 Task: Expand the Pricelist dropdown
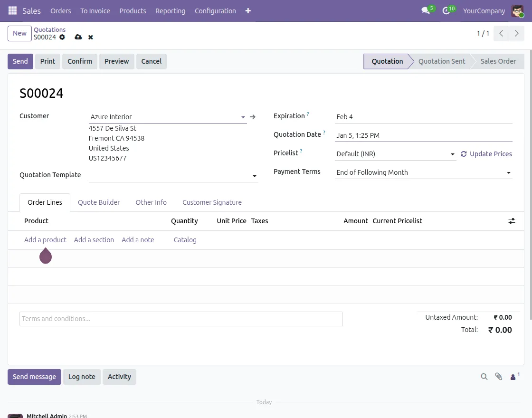pos(452,154)
